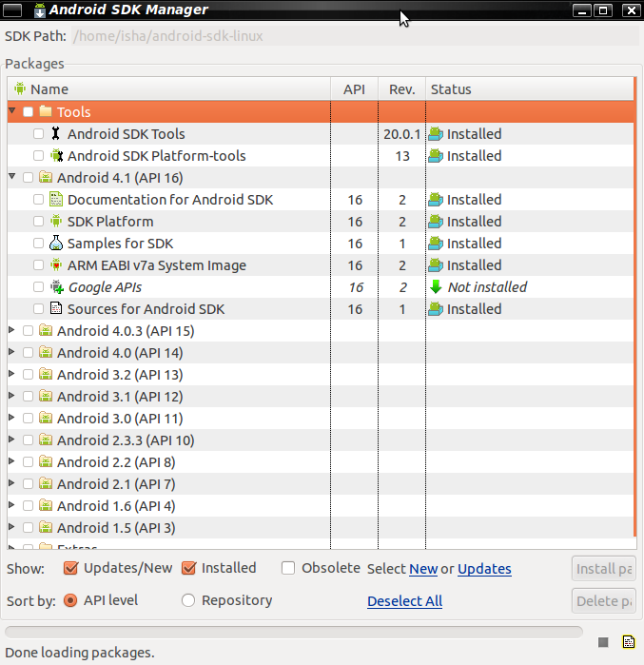
Task: Check the Google APIs package checkbox
Action: coord(38,287)
